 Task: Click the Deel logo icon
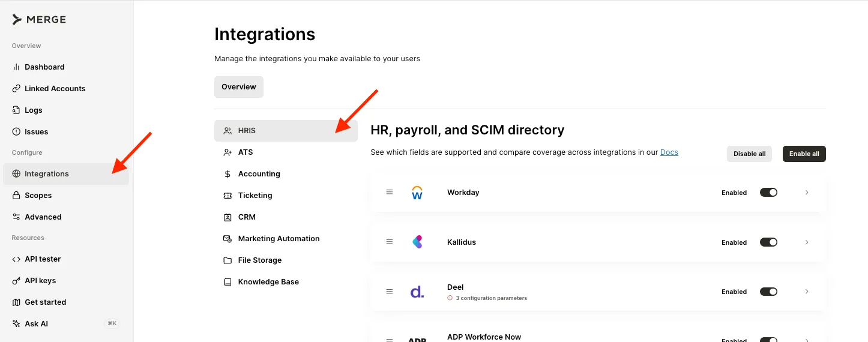[x=417, y=292]
